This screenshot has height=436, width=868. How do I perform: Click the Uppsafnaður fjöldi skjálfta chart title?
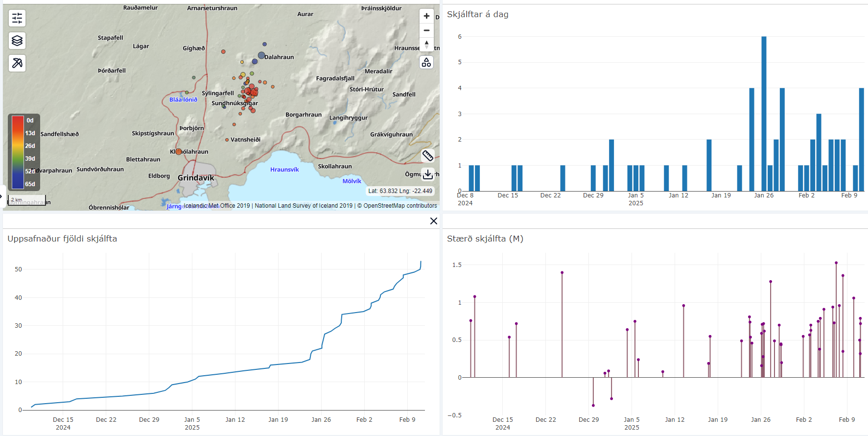tap(62, 239)
